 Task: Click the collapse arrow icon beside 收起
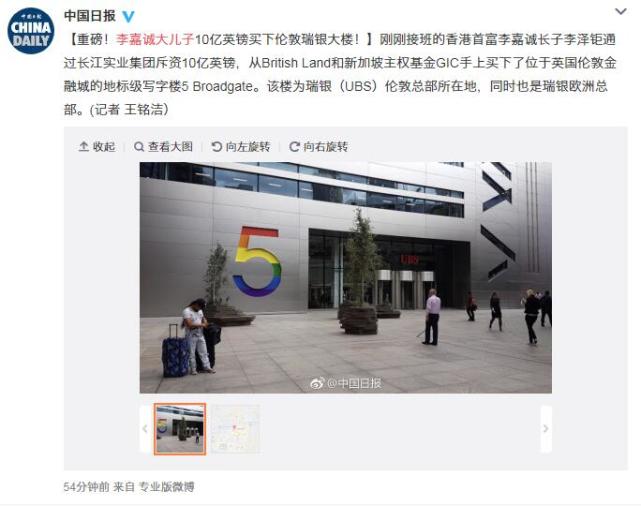(x=83, y=146)
